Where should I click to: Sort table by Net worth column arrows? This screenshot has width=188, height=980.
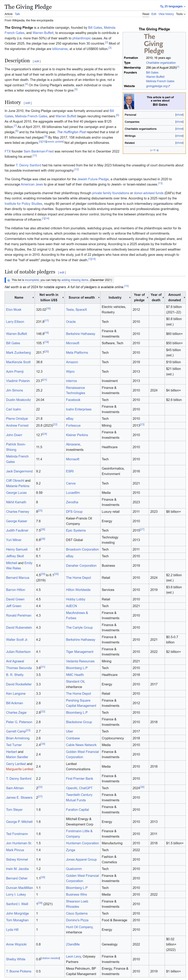click(x=63, y=298)
